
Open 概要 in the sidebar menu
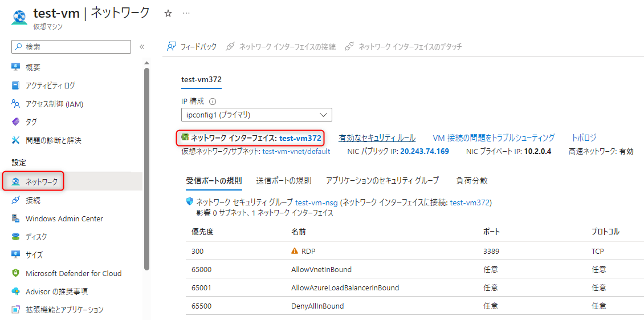(33, 67)
